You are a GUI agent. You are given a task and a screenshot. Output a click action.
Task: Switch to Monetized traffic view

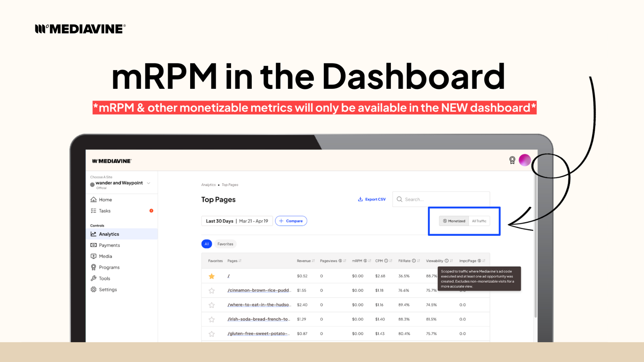(x=454, y=221)
